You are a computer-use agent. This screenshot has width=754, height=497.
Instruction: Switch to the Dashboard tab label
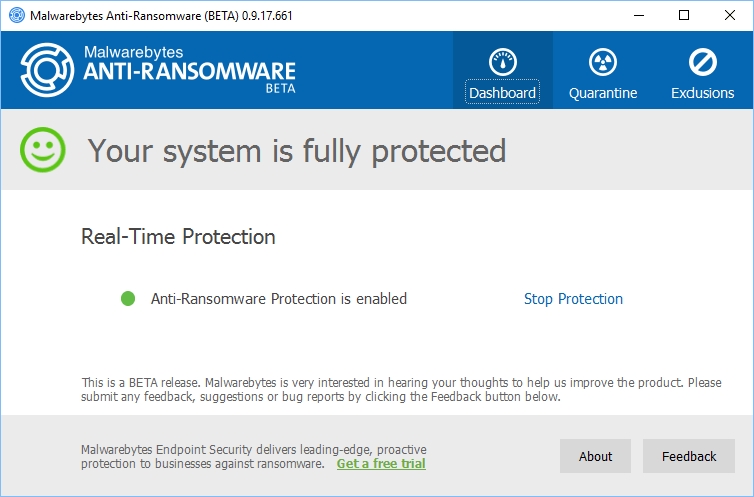502,93
